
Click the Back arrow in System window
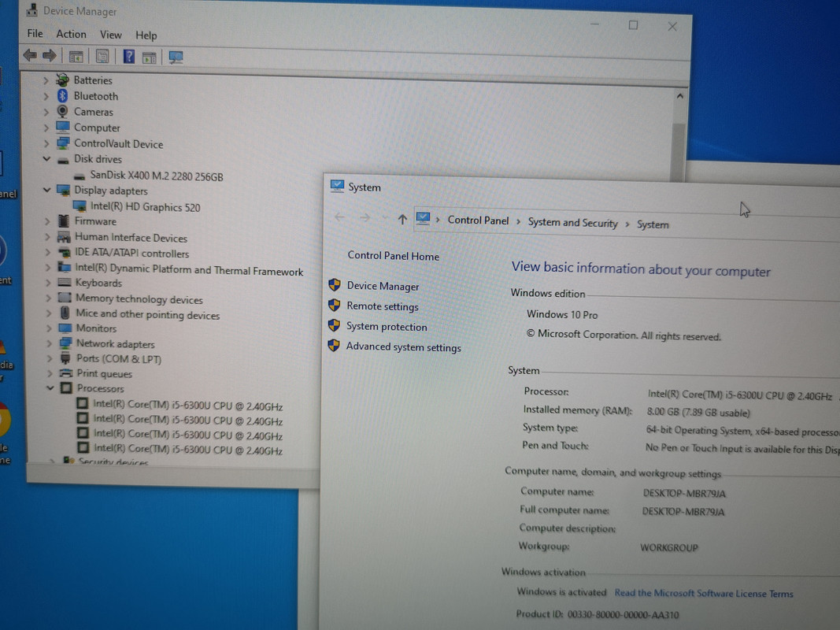pyautogui.click(x=339, y=217)
